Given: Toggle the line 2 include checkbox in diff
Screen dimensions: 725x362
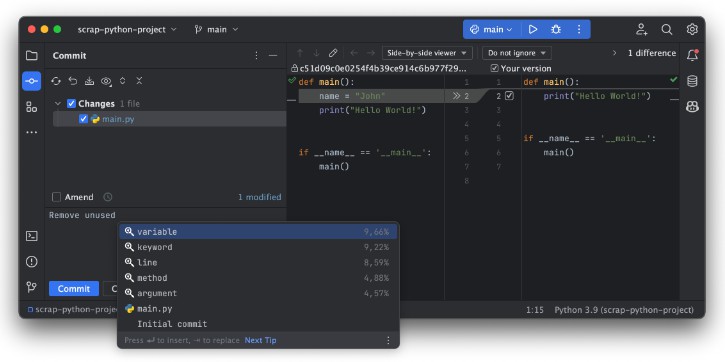Looking at the screenshot, I should tap(509, 96).
